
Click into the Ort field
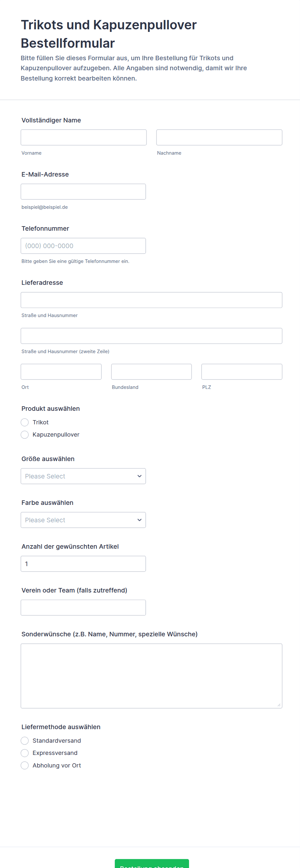click(x=61, y=372)
